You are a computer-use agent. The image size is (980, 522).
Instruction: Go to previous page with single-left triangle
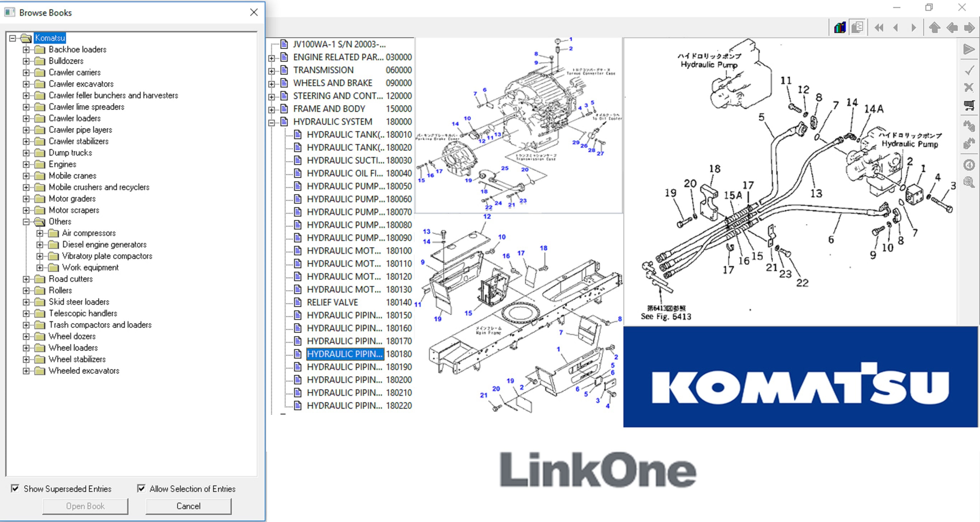pyautogui.click(x=896, y=27)
